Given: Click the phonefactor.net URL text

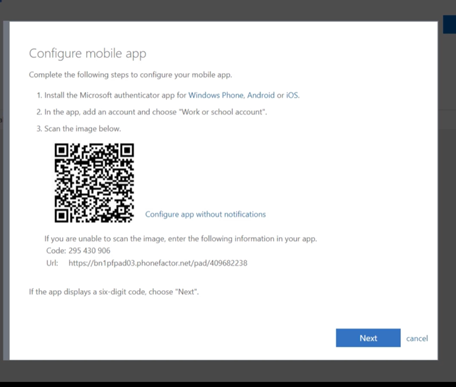Looking at the screenshot, I should pyautogui.click(x=158, y=263).
